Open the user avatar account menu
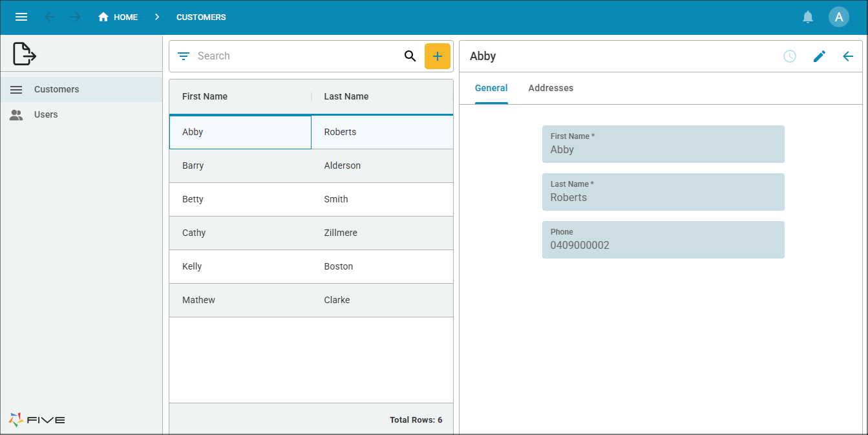Image resolution: width=868 pixels, height=435 pixels. [838, 17]
